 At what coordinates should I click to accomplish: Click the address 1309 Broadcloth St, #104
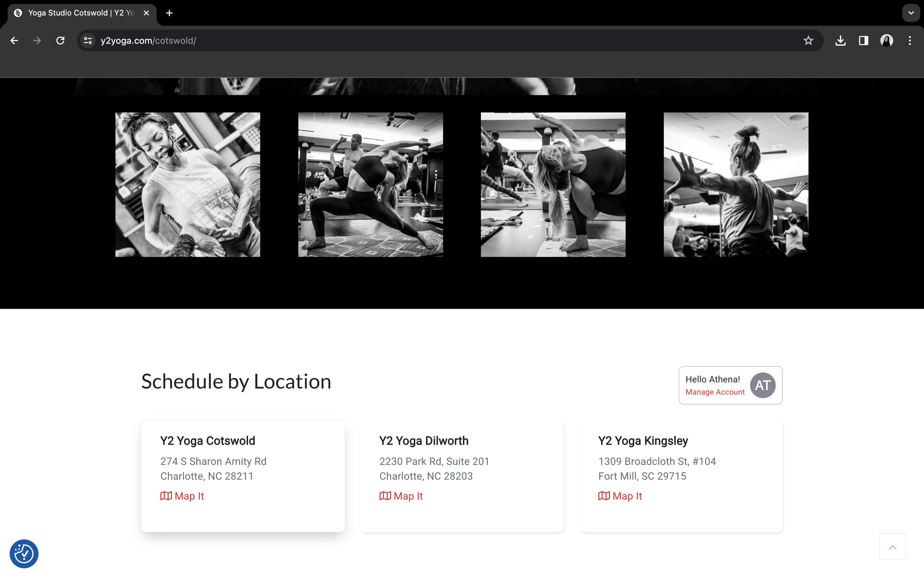(657, 462)
